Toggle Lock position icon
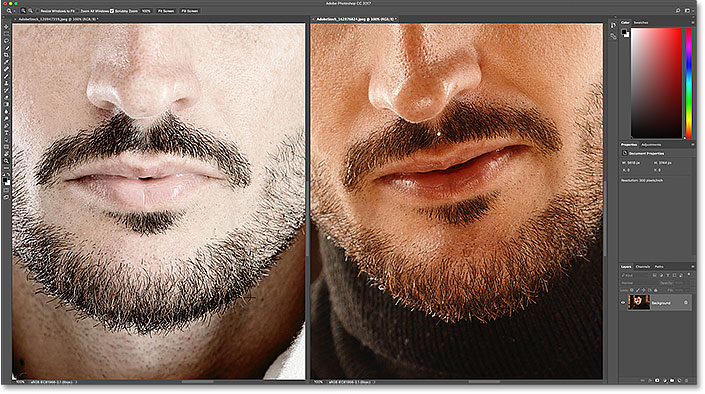 [x=644, y=290]
